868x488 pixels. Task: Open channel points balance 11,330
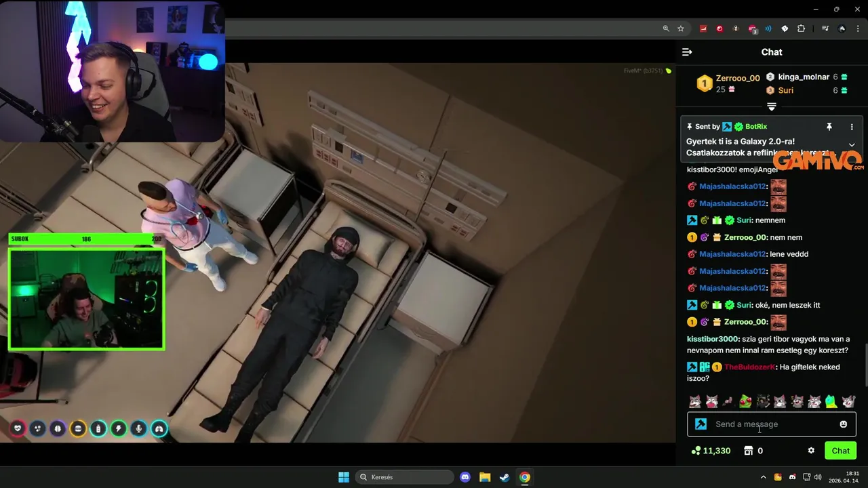711,451
